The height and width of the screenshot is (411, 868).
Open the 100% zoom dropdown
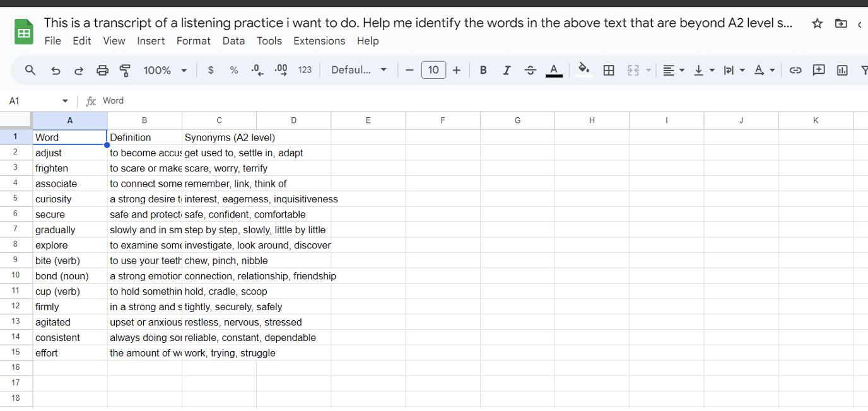[x=165, y=70]
